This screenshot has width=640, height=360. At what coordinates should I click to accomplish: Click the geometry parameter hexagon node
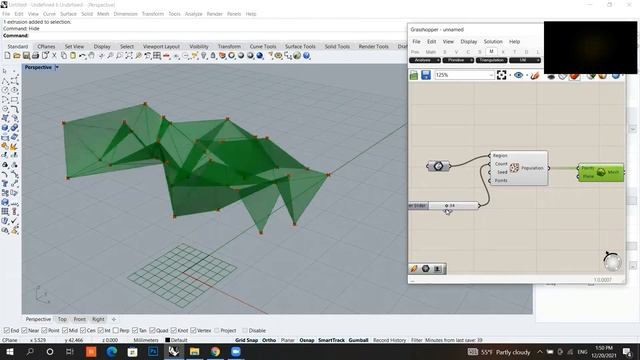tap(438, 166)
